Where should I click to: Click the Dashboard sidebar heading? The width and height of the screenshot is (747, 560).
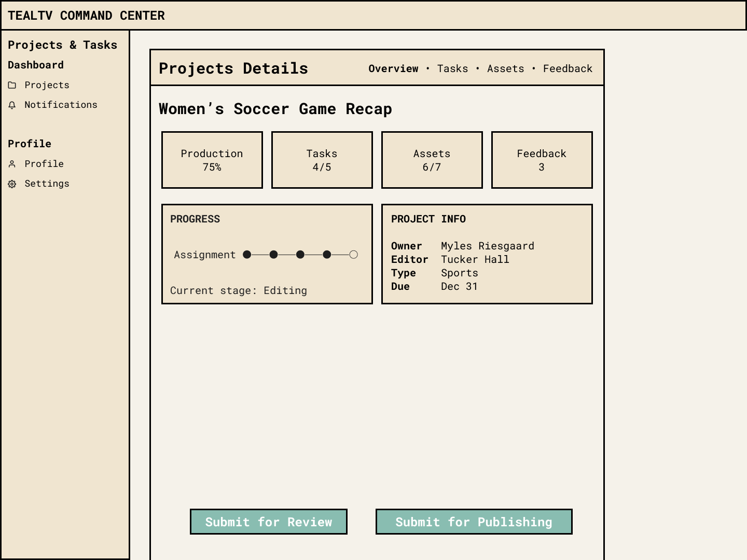36,65
